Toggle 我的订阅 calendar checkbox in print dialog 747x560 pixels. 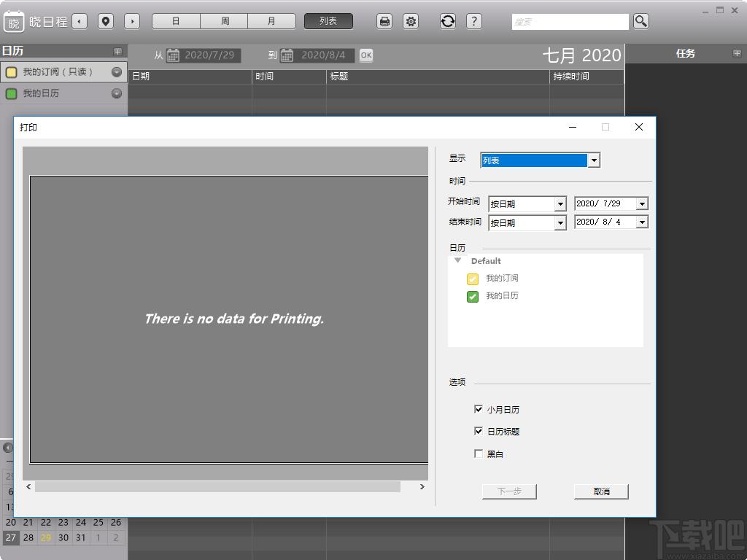pos(473,279)
